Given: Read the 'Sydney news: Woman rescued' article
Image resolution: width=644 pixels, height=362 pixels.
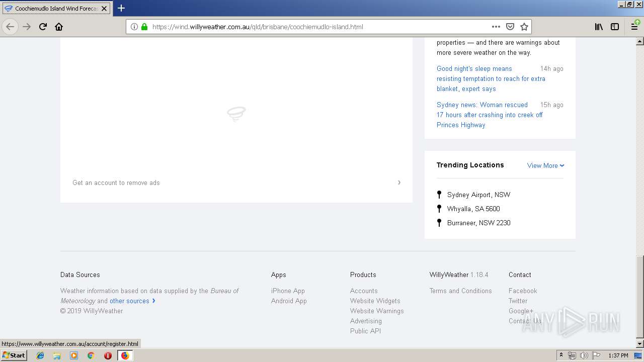Looking at the screenshot, I should (x=490, y=115).
